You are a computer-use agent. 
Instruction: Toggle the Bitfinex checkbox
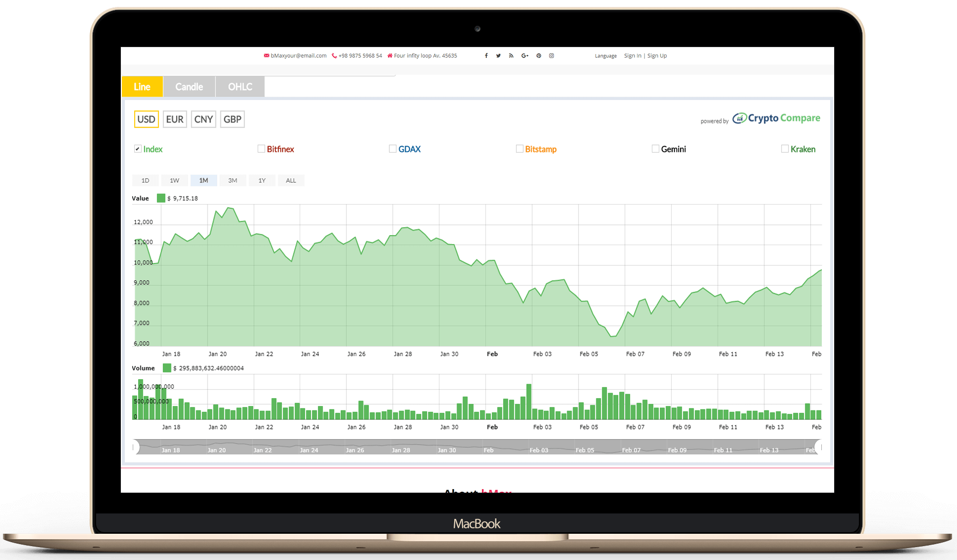[261, 149]
